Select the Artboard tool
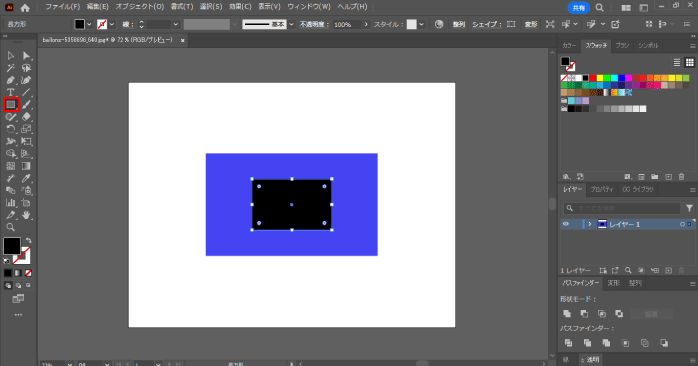 (x=26, y=203)
